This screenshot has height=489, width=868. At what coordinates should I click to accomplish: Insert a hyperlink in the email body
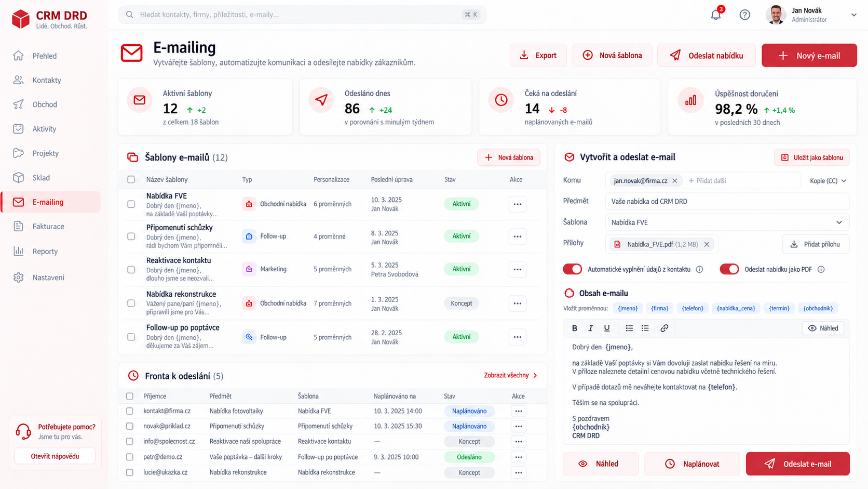pos(664,328)
